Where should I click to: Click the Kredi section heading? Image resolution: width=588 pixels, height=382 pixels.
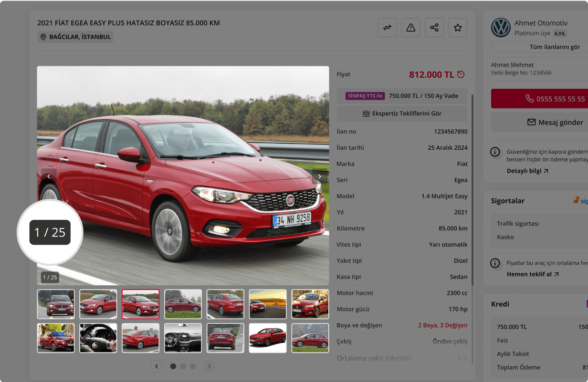click(500, 304)
